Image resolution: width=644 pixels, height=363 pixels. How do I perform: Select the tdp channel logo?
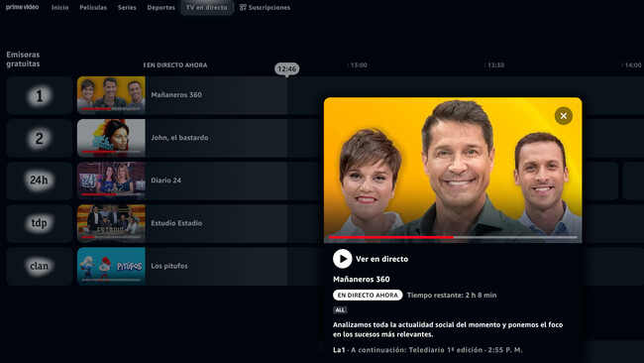coord(40,223)
